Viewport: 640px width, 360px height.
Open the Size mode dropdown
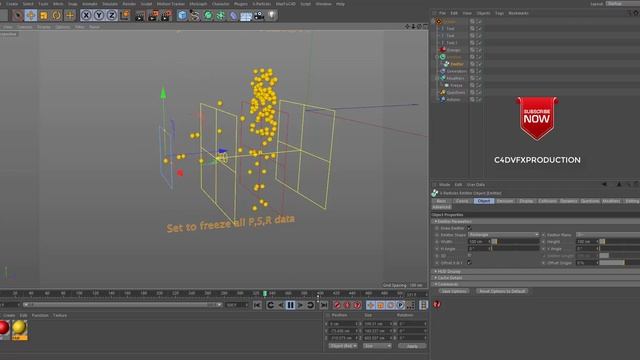coord(377,346)
